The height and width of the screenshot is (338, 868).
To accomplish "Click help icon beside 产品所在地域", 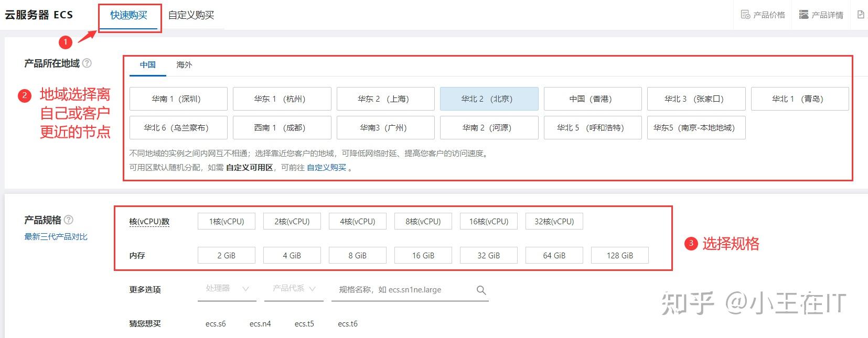I will tap(87, 63).
